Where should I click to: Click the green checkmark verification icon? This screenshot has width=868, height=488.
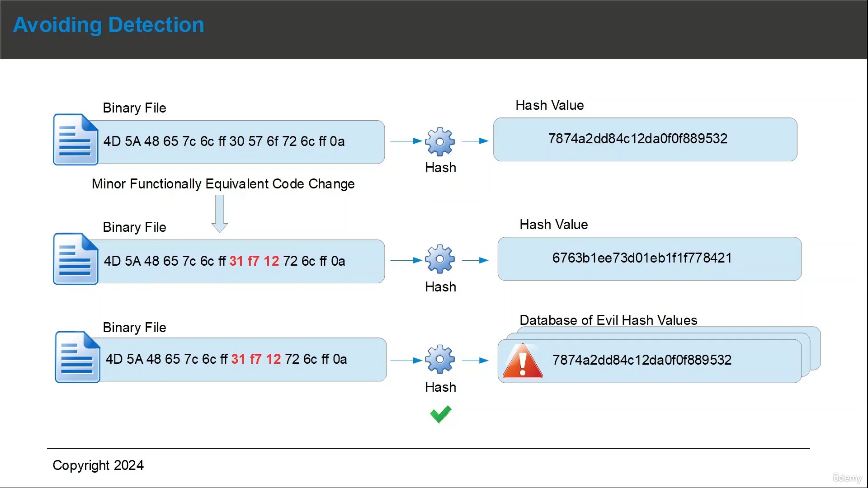click(x=440, y=413)
